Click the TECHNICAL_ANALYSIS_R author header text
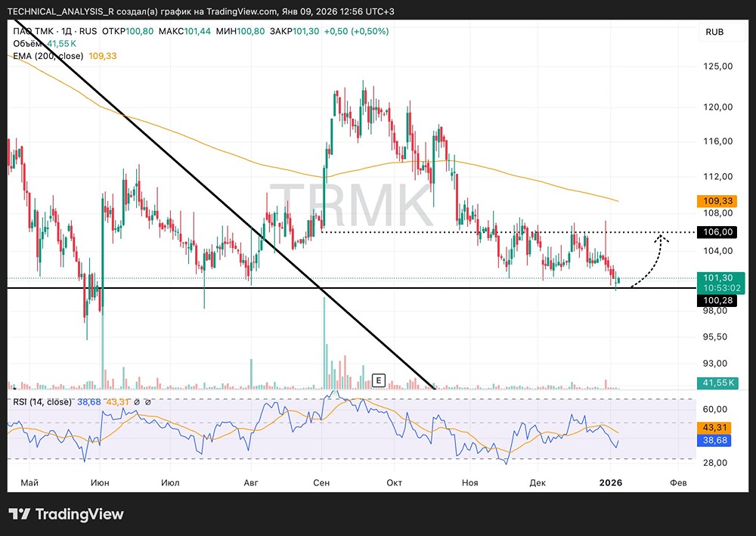 (60, 11)
